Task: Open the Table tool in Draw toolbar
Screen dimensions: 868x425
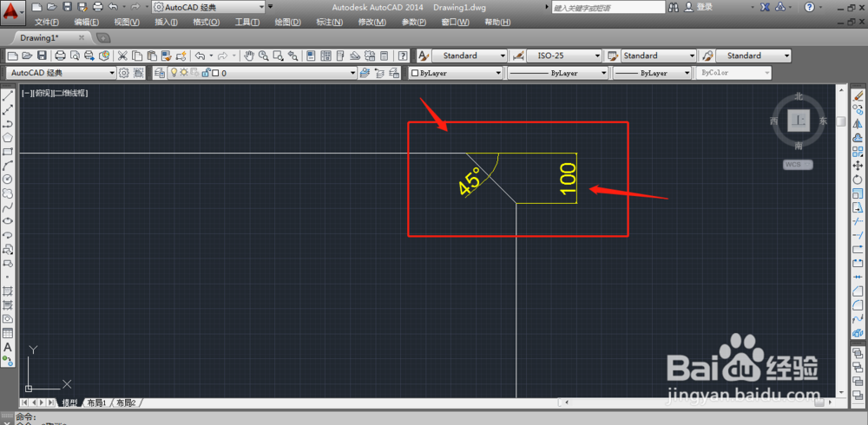Action: click(x=8, y=332)
